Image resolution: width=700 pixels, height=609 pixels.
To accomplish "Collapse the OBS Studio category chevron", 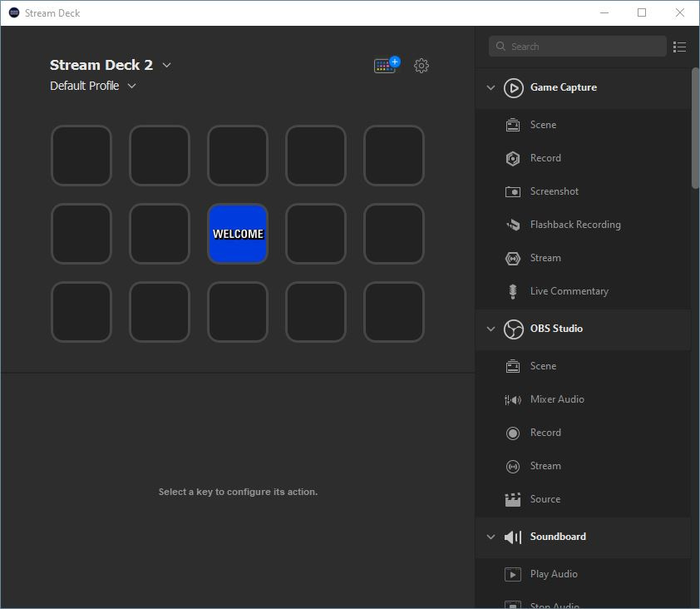I will (490, 329).
